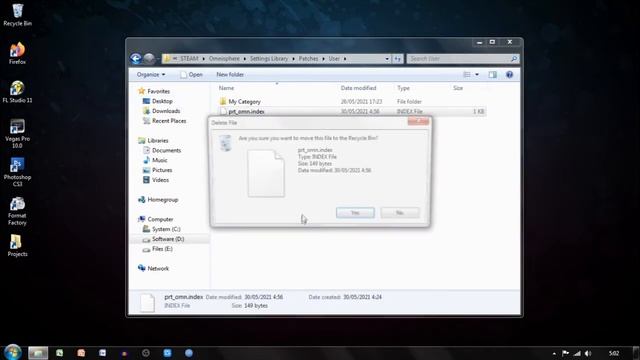Image resolution: width=640 pixels, height=360 pixels.
Task: Expand the arrow after User in the breadcrumb
Action: [345, 59]
